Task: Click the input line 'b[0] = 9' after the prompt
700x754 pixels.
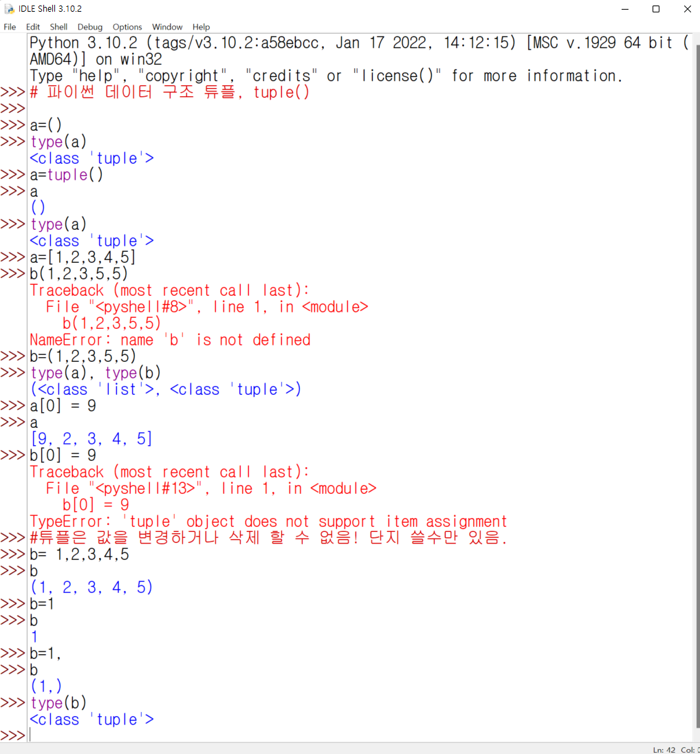Action: click(63, 455)
